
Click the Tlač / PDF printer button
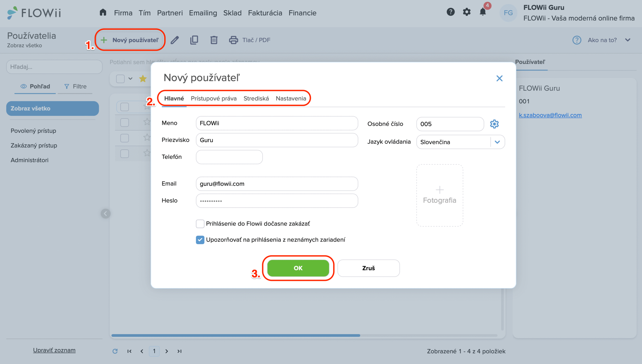[x=250, y=40]
